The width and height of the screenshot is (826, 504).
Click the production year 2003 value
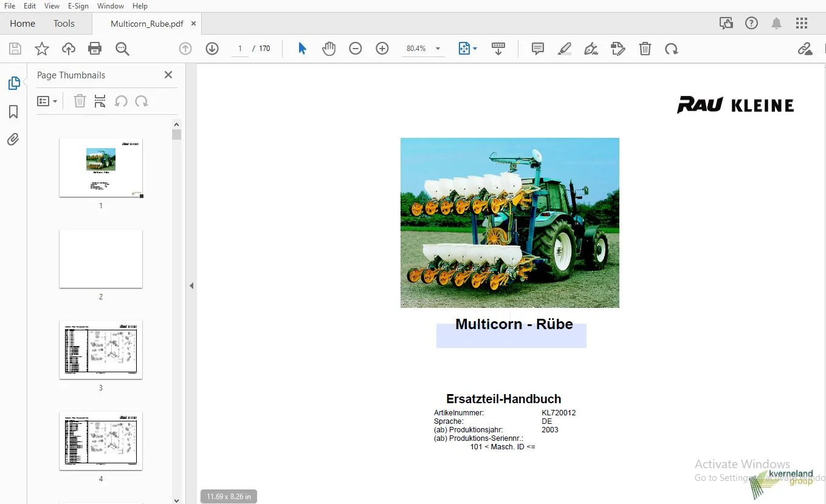click(x=550, y=430)
